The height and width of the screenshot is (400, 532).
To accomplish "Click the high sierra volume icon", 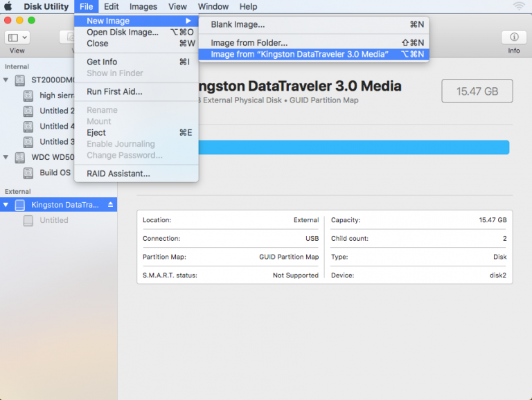I will tap(28, 96).
